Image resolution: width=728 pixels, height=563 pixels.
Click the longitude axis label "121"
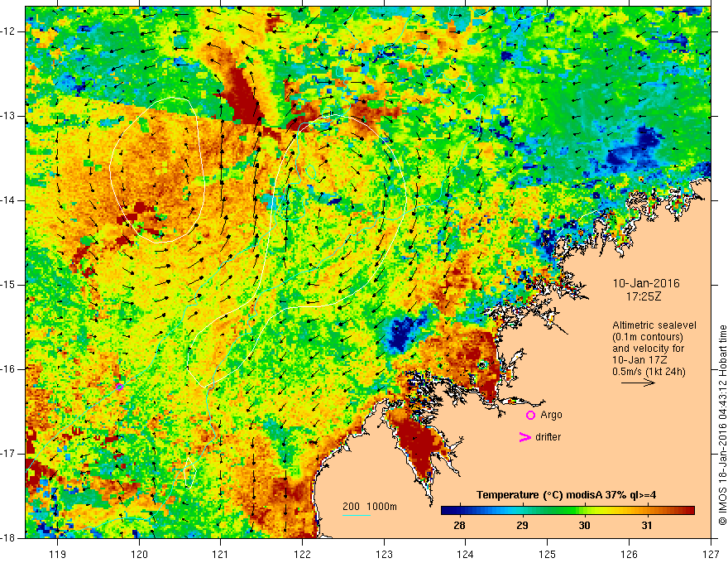(221, 554)
